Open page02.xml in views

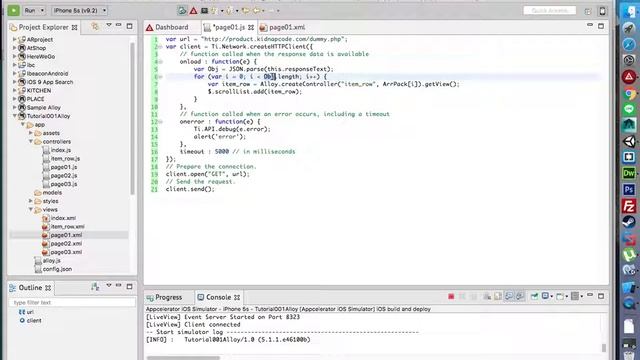coord(66,244)
